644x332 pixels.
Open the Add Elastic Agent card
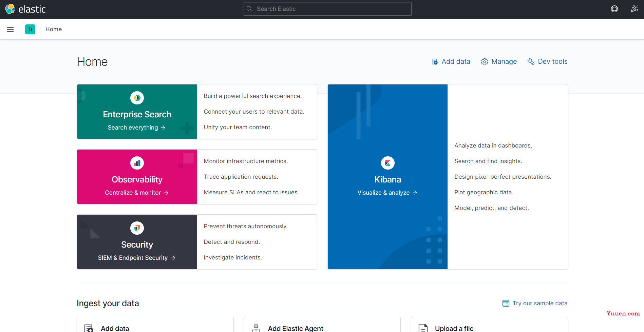click(x=322, y=325)
